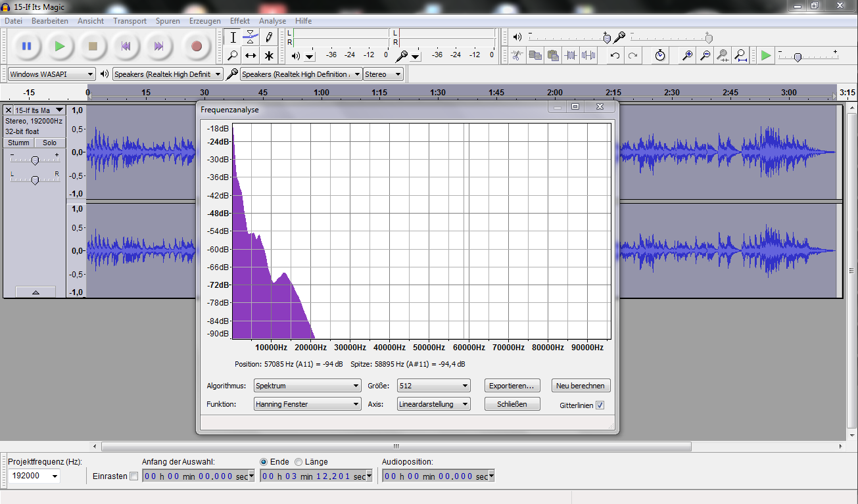Open the Größe dropdown set to 512
Viewport: 858px width, 504px height.
(433, 386)
